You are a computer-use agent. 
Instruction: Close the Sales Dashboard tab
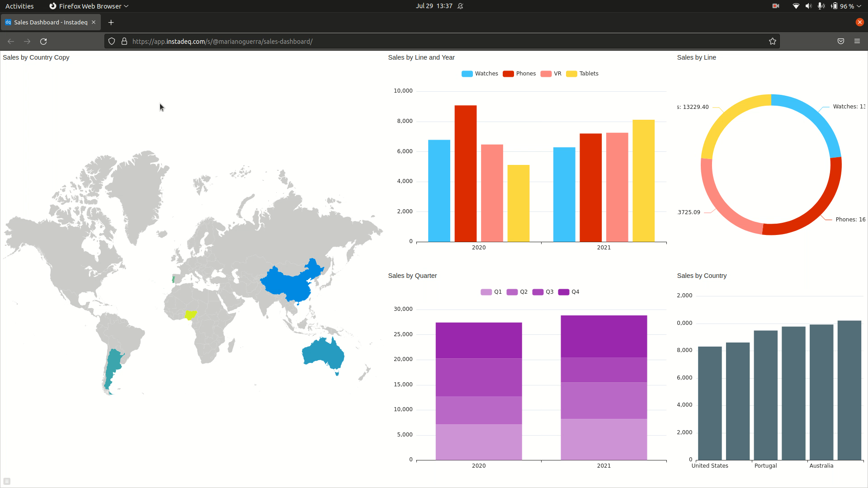pos(94,22)
